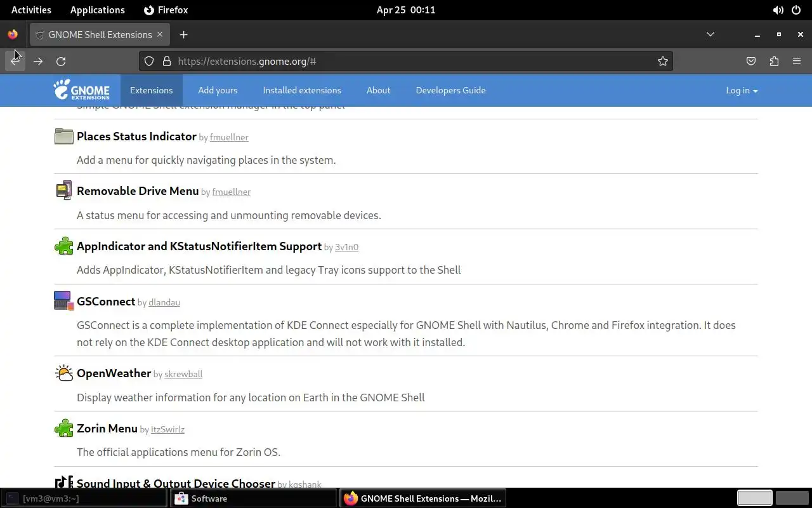This screenshot has width=812, height=508.
Task: Click the GSConnect extension icon
Action: [x=63, y=301]
